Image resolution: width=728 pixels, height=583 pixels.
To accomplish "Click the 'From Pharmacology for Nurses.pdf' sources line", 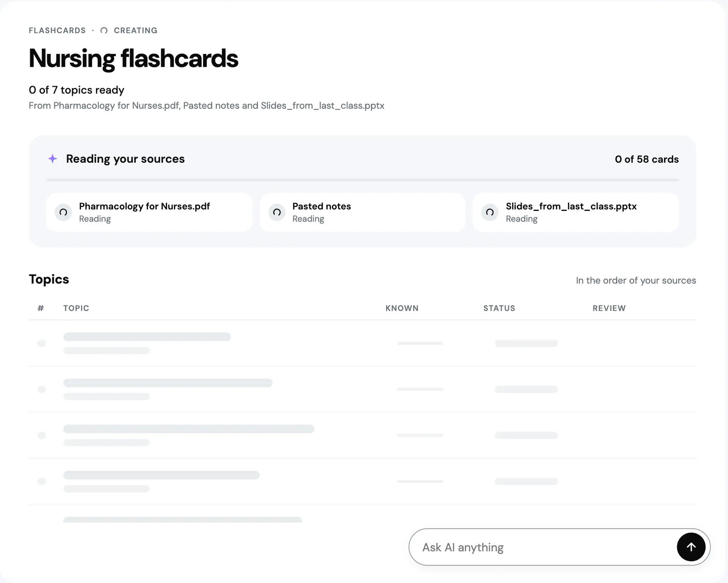I will tap(207, 105).
